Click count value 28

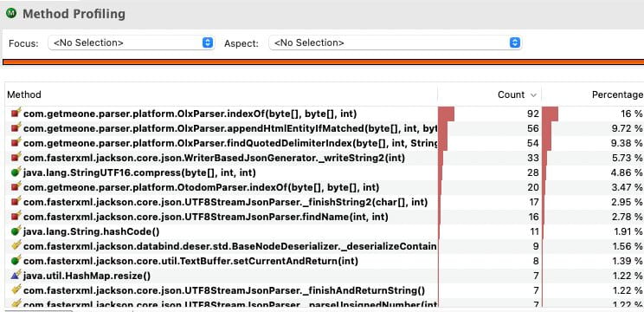click(x=532, y=172)
